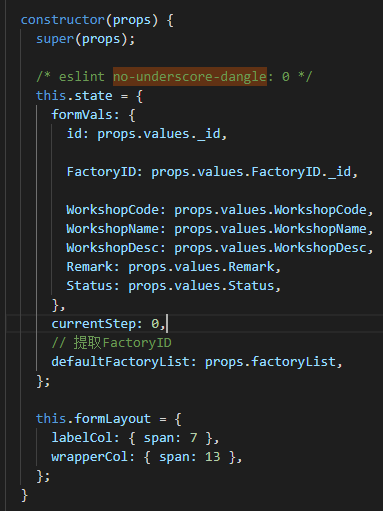Click the 'super(props);' call line
383x511 pixels.
[x=86, y=39]
